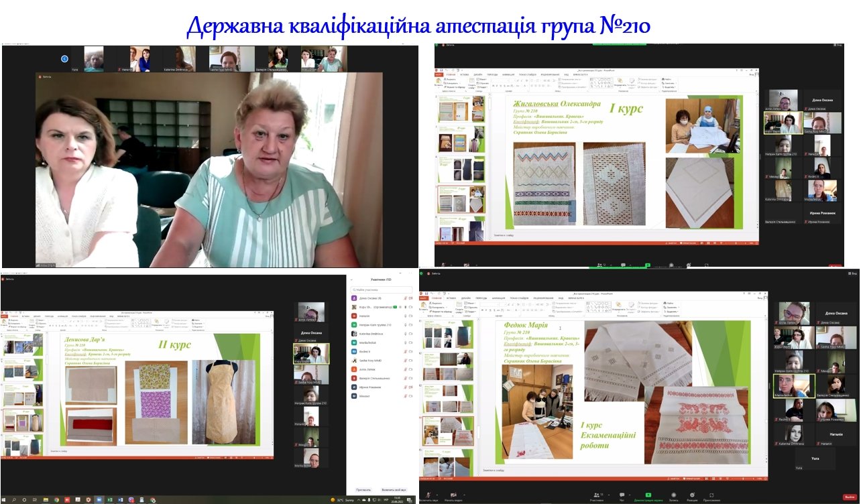861x504 pixels.
Task: Toggle microphone icon in Redini k participant row
Action: (x=405, y=352)
